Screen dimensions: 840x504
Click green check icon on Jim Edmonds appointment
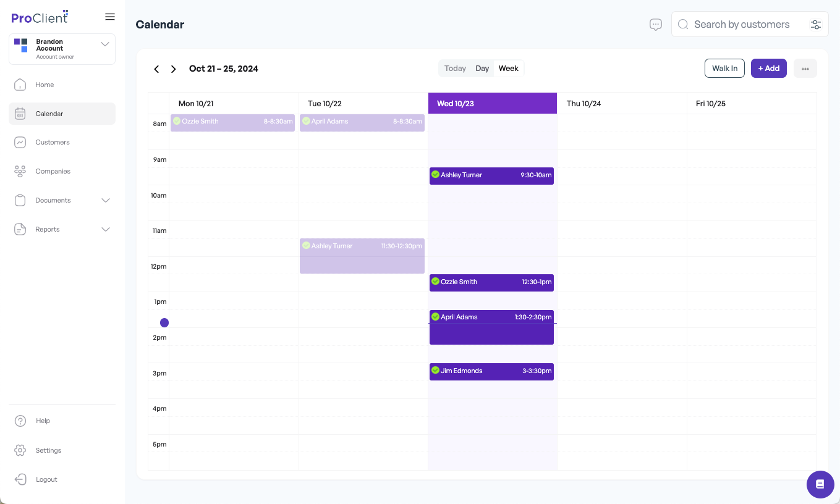435,371
